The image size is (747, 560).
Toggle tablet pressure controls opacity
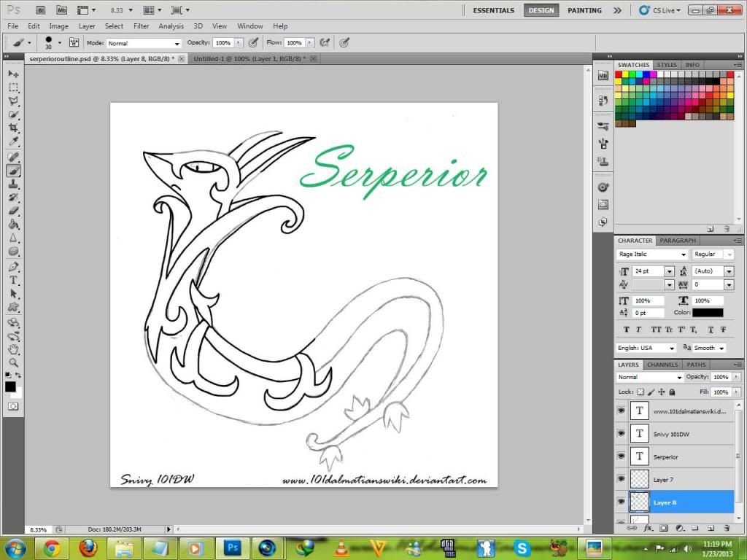click(x=253, y=42)
